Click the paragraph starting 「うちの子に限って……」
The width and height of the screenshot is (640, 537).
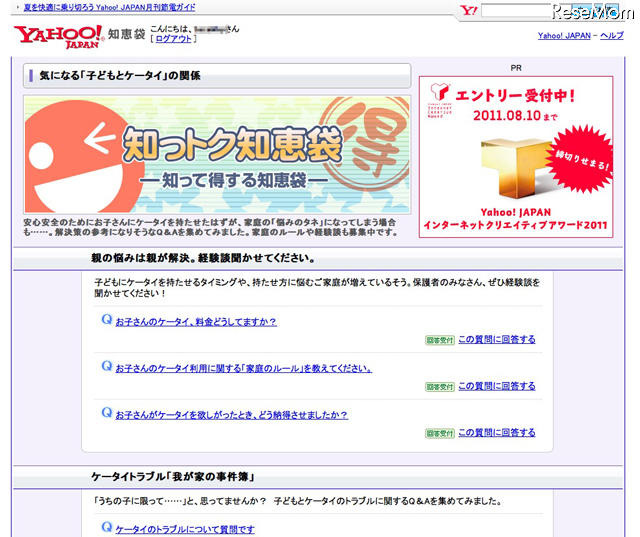point(298,501)
